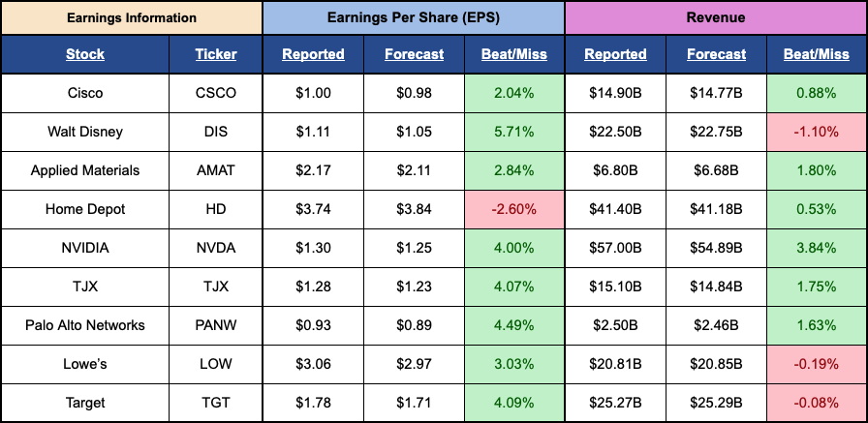Select the TGT ticker cell

[216, 403]
